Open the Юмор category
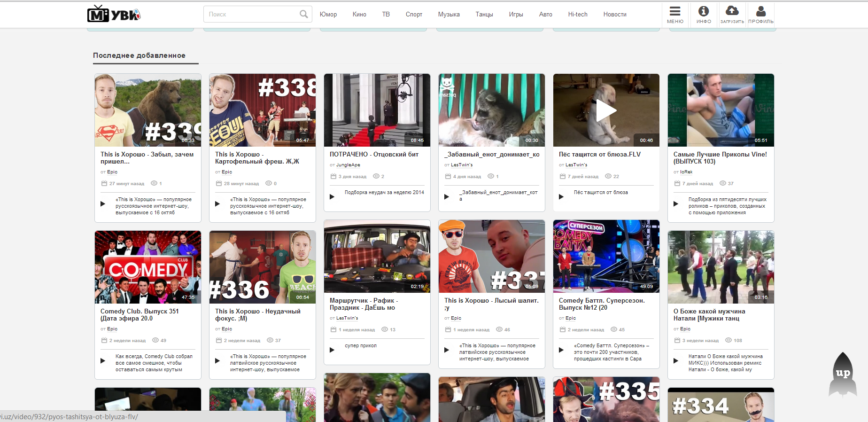Viewport: 868px width, 422px height. (x=328, y=15)
